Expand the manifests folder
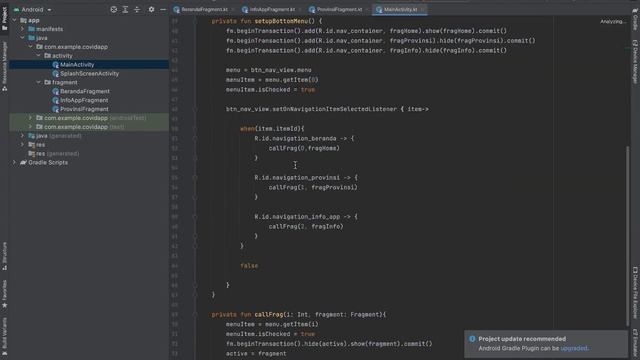 [23, 29]
